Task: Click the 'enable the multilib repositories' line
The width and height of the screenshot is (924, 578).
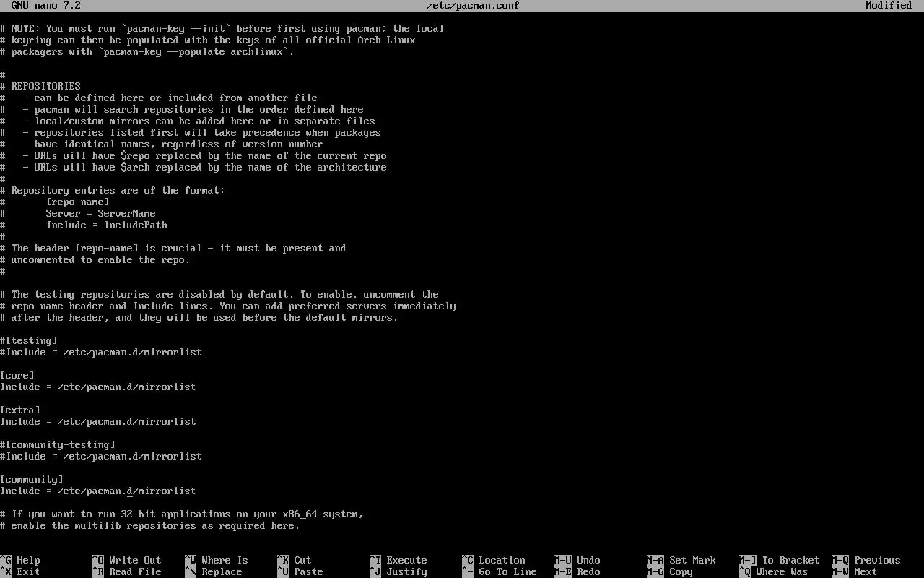Action: point(150,525)
